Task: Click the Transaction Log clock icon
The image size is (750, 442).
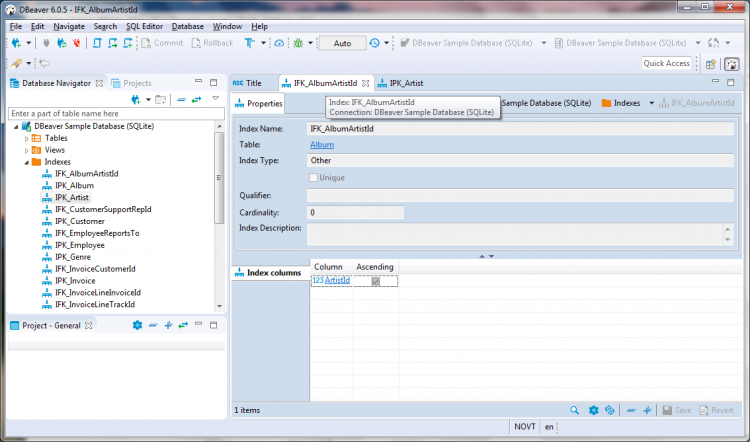Action: pos(375,43)
